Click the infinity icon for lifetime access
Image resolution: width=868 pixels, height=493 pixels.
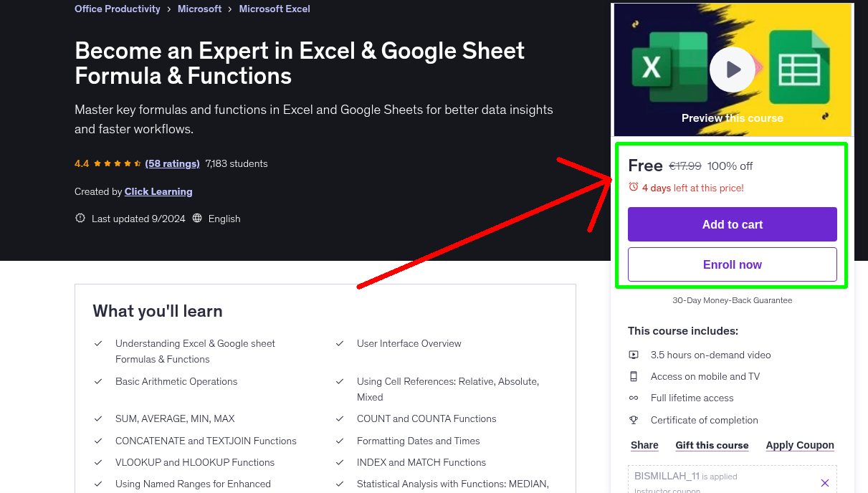pos(634,398)
